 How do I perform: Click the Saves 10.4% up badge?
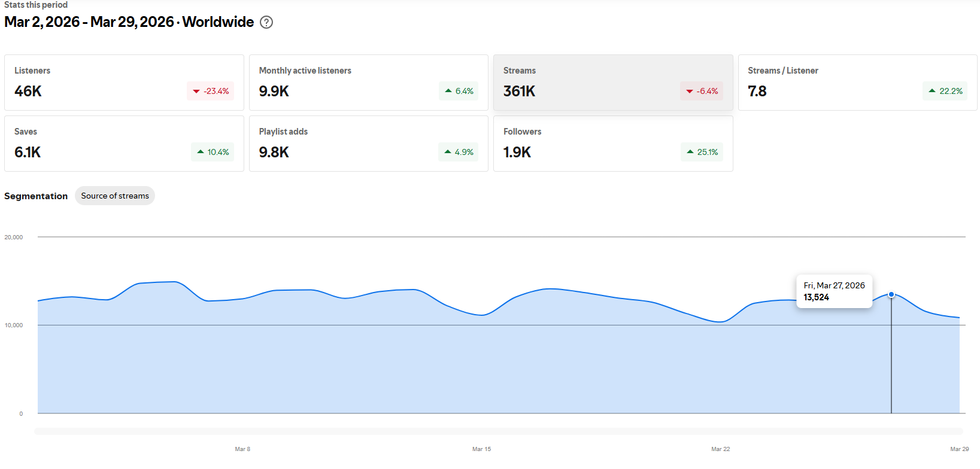(x=213, y=152)
